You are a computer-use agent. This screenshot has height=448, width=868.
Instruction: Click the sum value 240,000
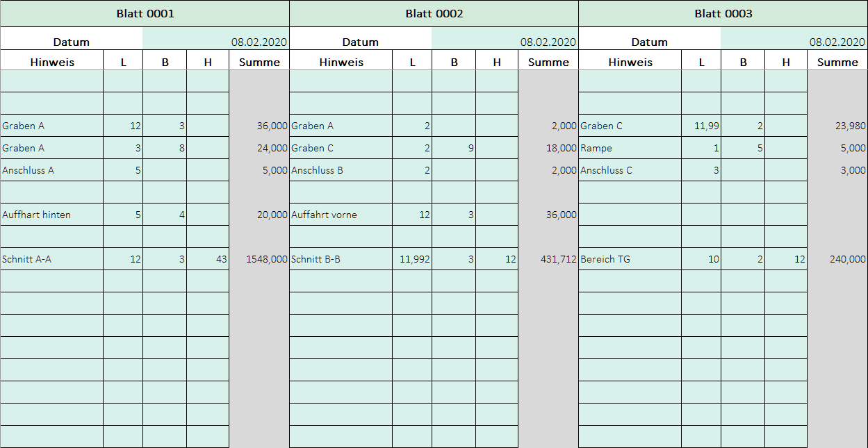[837, 259]
